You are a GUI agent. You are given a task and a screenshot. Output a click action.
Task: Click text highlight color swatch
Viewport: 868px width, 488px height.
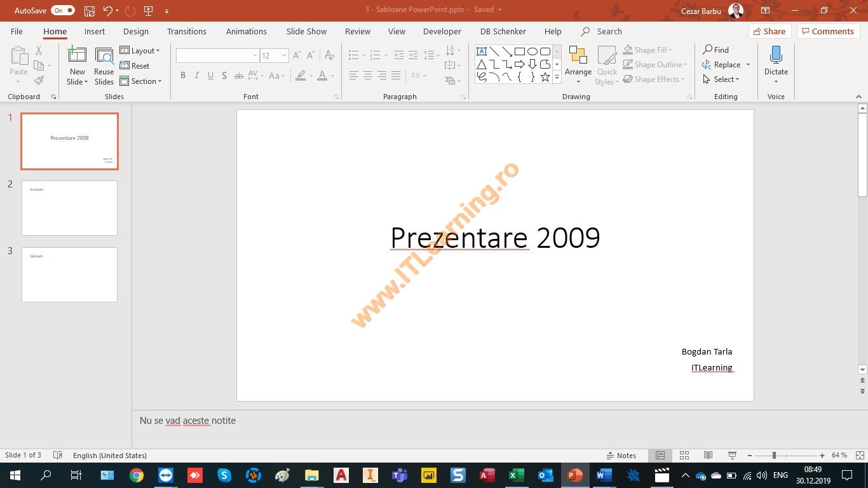(301, 76)
